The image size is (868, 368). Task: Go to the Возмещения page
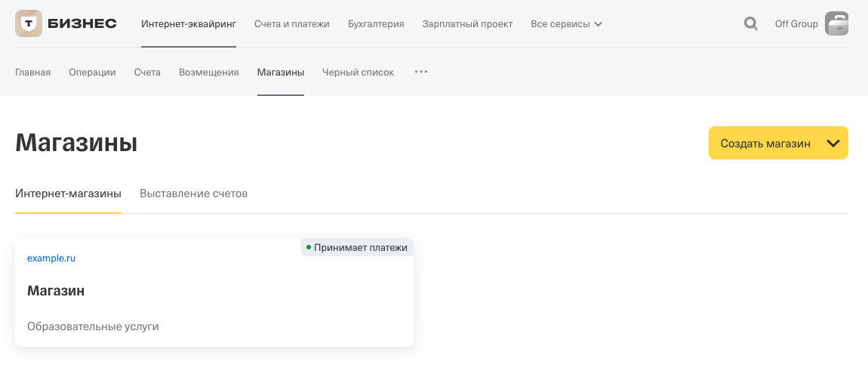coord(208,72)
